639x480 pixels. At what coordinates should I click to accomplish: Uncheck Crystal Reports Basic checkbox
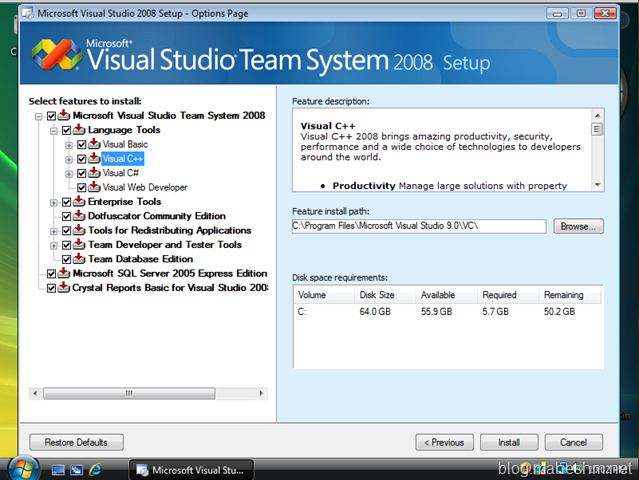pos(51,288)
